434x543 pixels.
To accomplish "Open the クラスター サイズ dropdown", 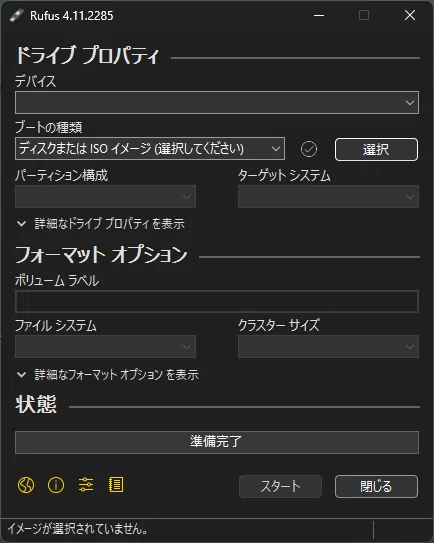I will tap(328, 346).
